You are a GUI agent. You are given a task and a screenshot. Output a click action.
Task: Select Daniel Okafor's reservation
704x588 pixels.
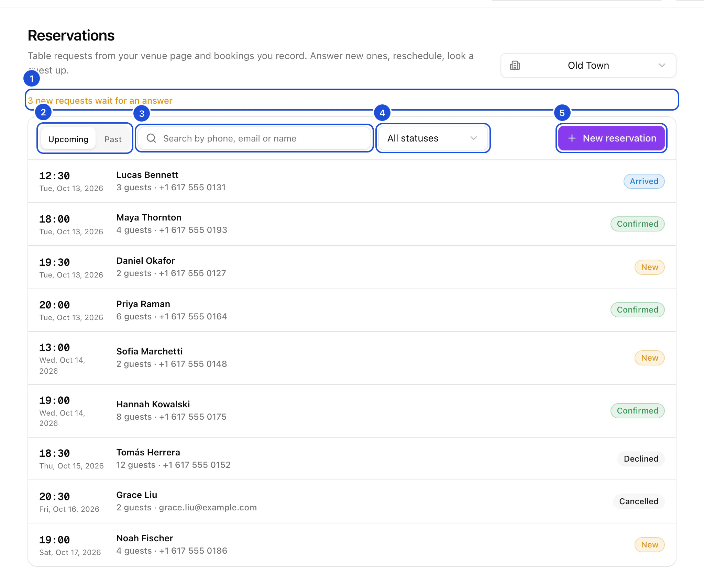point(352,267)
